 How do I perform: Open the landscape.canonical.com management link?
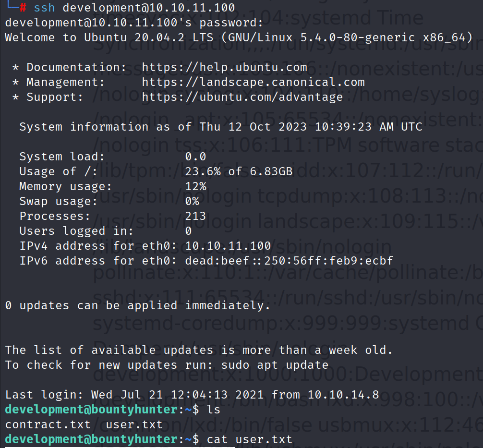coord(253,82)
